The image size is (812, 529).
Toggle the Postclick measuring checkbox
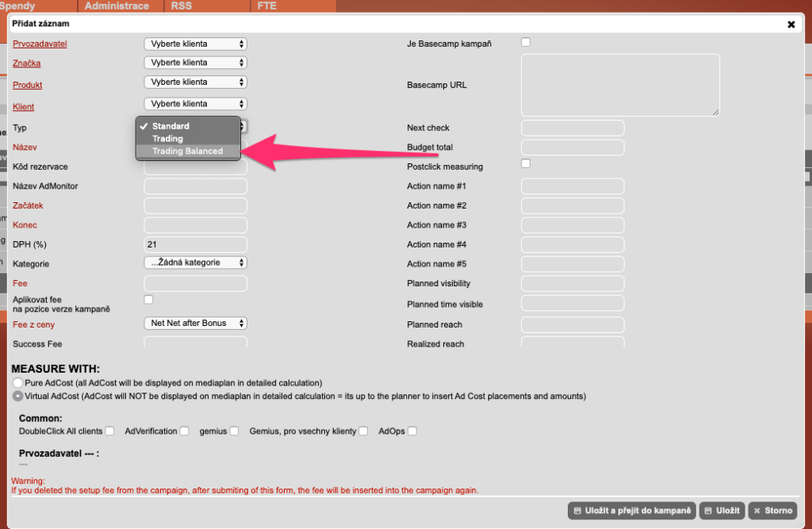coord(525,163)
